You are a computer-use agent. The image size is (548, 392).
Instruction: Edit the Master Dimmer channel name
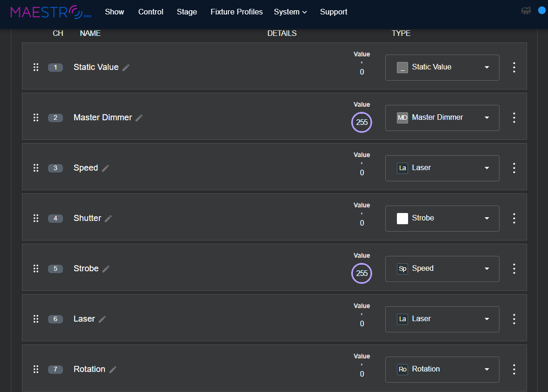point(139,118)
